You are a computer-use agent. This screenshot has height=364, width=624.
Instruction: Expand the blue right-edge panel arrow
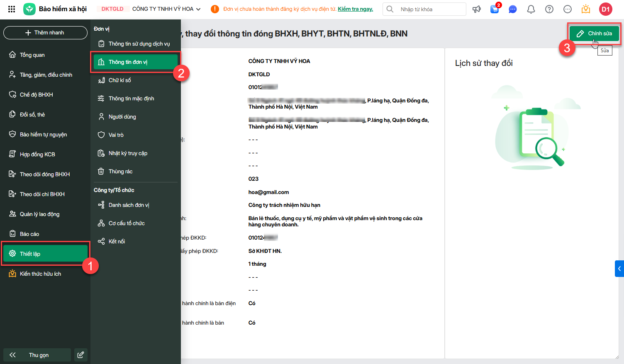(619, 269)
